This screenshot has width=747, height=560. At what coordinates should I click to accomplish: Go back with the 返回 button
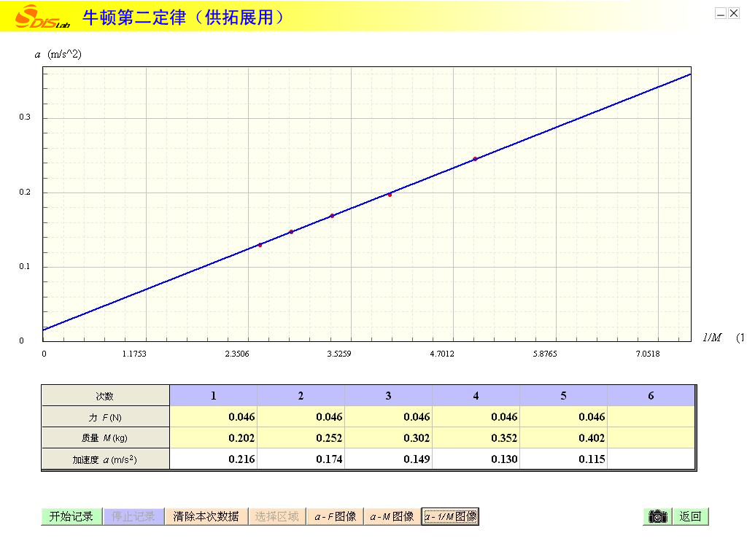pos(690,516)
